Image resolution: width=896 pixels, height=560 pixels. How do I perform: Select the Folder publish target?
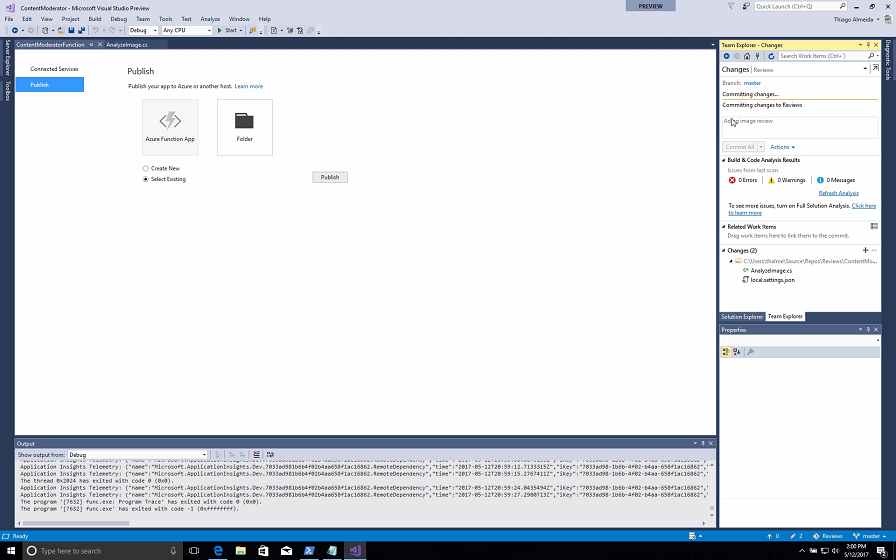245,127
